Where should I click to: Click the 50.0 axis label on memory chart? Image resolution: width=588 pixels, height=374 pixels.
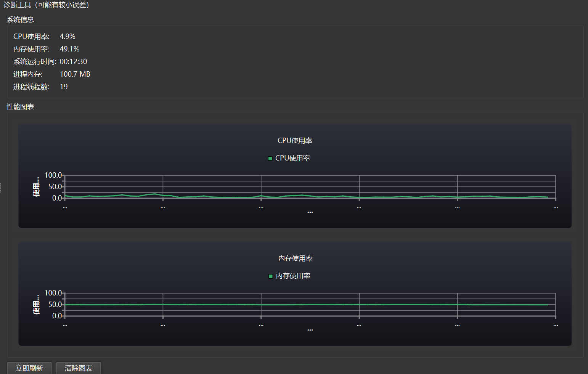(55, 305)
